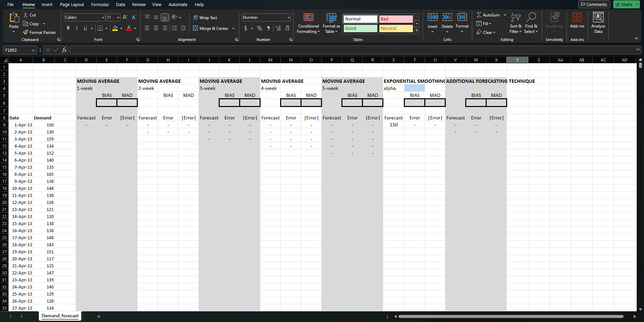Screen dimensions: 644x322
Task: Open Conditional Formatting options
Action: click(x=308, y=23)
